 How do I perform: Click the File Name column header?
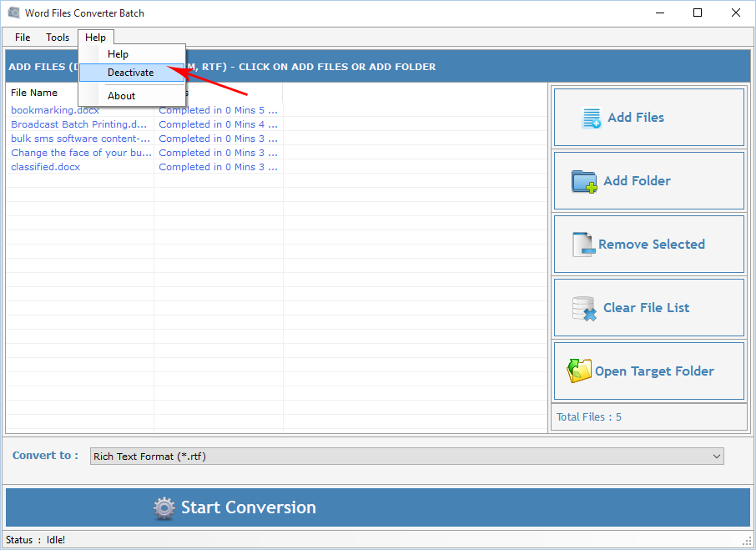click(x=34, y=93)
